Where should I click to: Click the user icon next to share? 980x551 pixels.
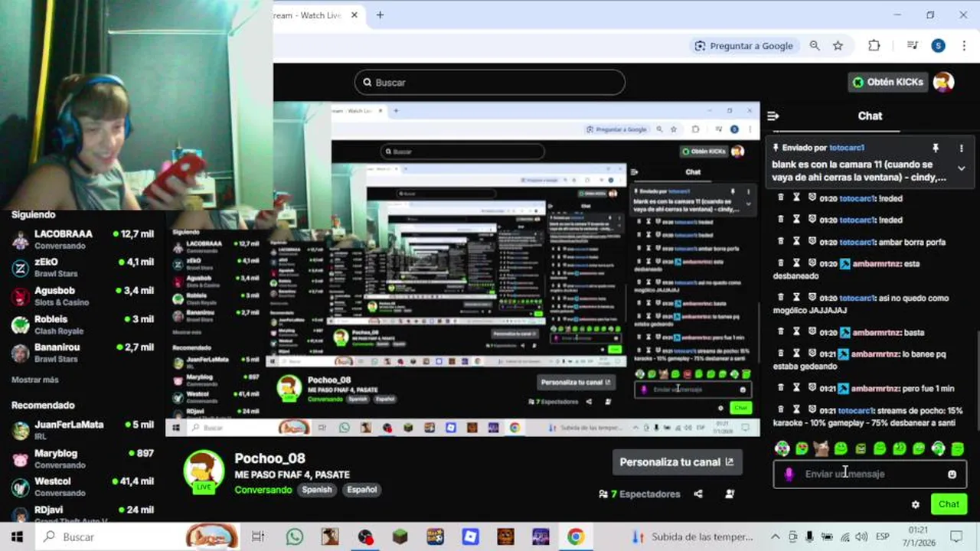[730, 494]
